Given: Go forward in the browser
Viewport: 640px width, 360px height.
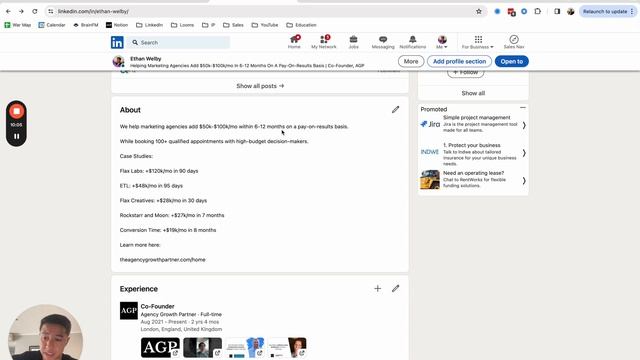Looking at the screenshot, I should (x=21, y=11).
